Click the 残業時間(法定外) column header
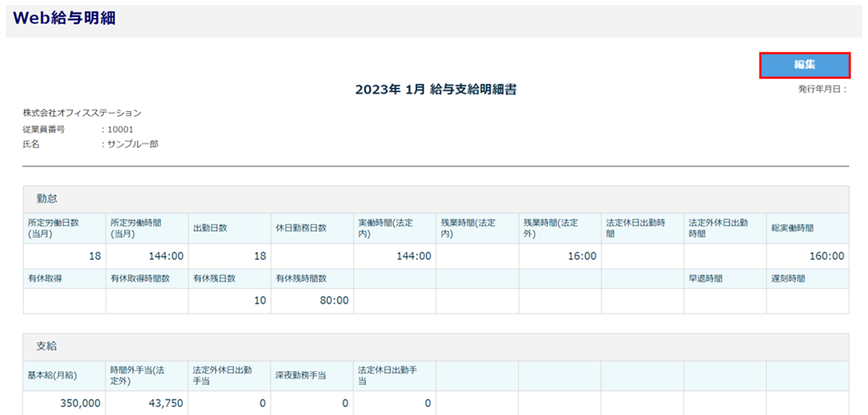This screenshot has height=415, width=868. point(560,229)
